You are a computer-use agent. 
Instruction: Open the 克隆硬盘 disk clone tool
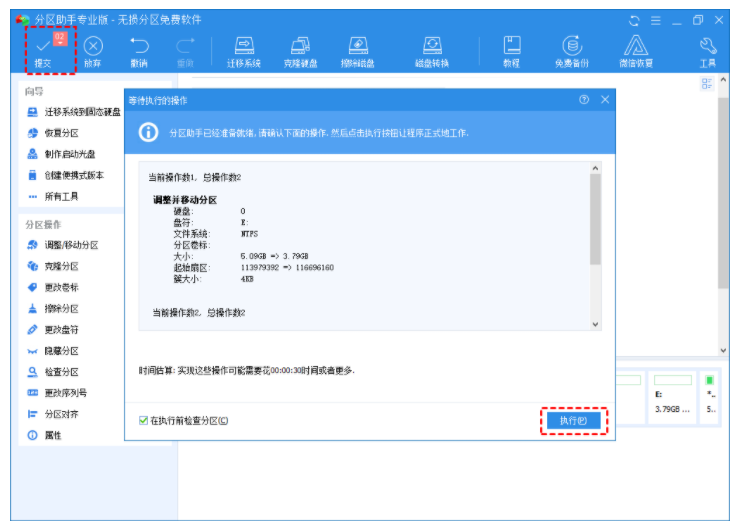[x=300, y=50]
